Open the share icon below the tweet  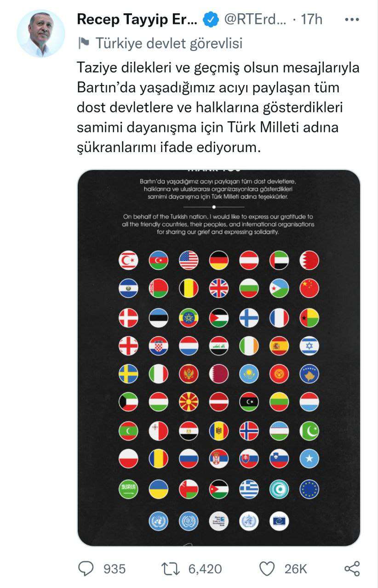(x=352, y=569)
